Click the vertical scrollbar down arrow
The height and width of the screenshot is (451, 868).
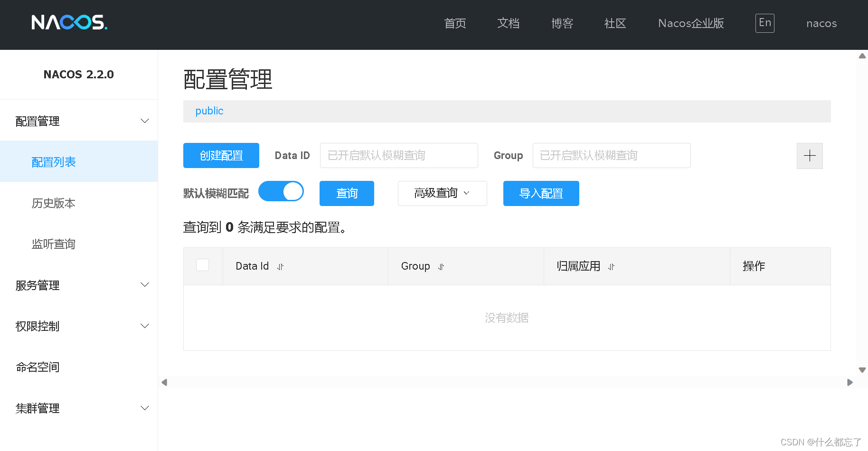pos(862,370)
